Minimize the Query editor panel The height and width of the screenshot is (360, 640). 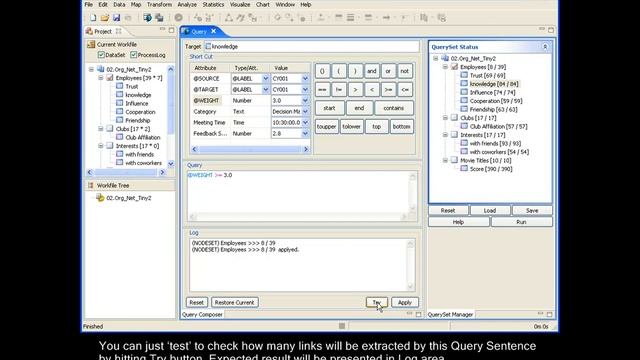click(542, 29)
